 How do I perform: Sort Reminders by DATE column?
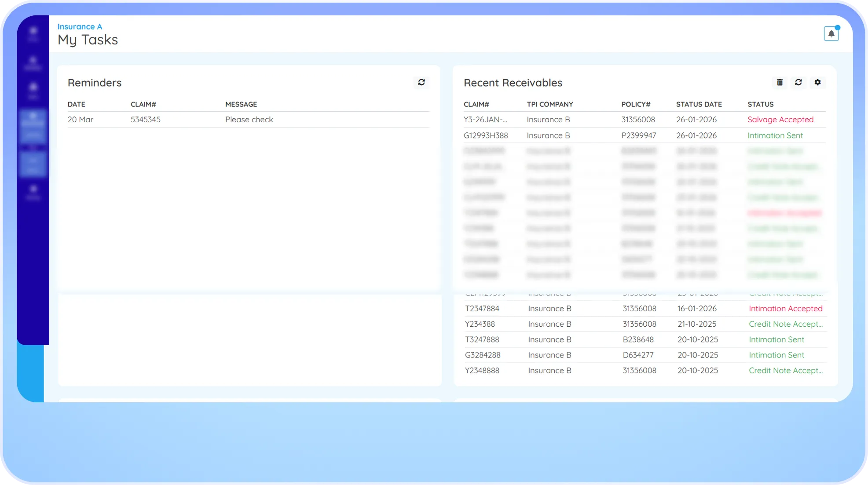(77, 104)
